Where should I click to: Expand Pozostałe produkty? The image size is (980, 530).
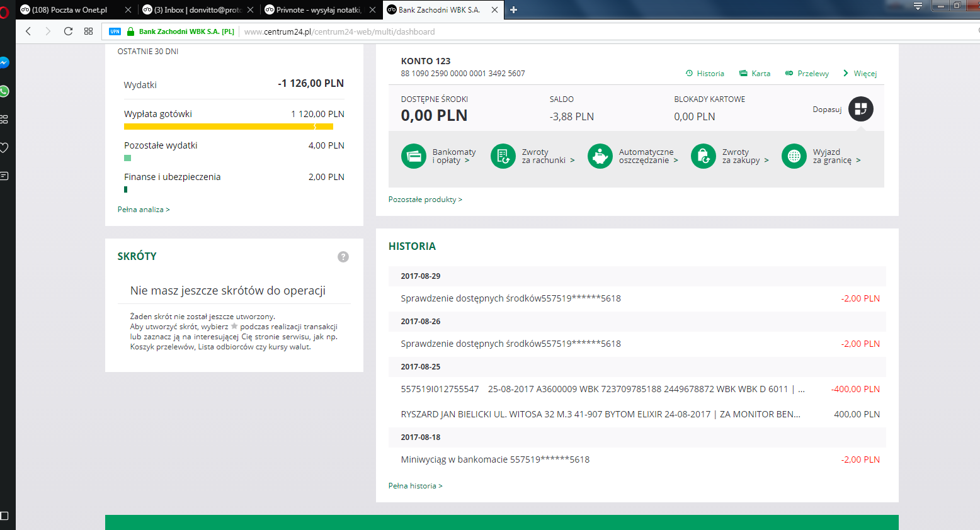[425, 200]
